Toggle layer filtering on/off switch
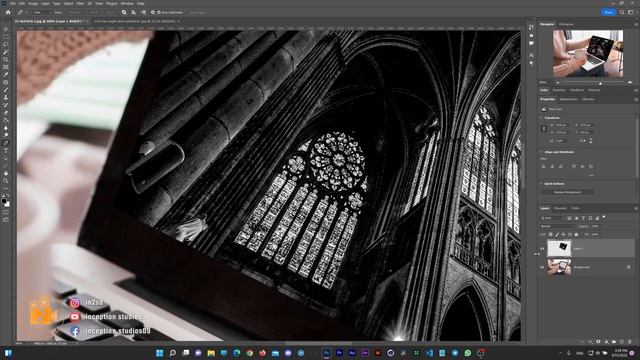 pos(604,217)
